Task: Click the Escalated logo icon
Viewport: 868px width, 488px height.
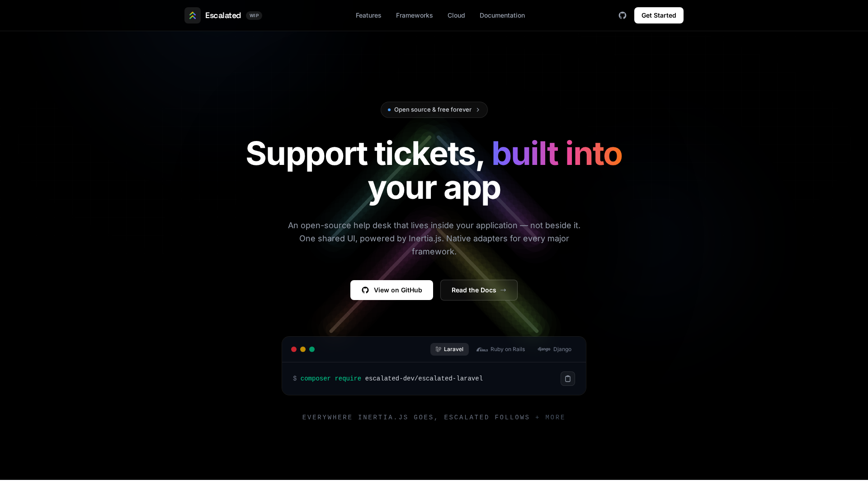Action: [192, 15]
